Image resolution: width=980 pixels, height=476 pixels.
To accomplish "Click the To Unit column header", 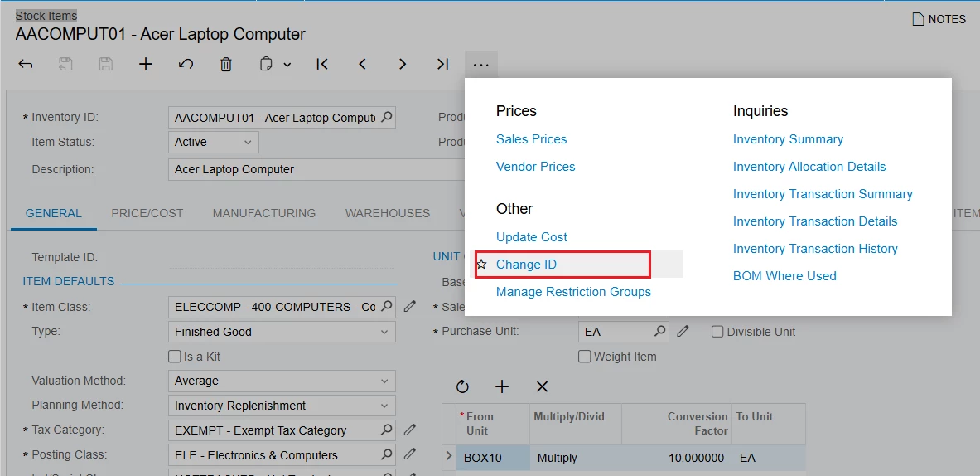I will [x=768, y=424].
